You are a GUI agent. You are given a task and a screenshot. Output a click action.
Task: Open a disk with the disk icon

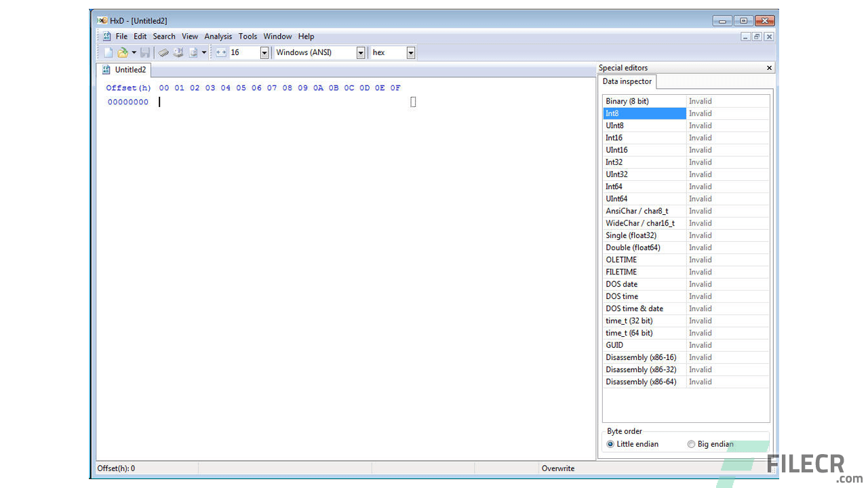[x=178, y=52]
